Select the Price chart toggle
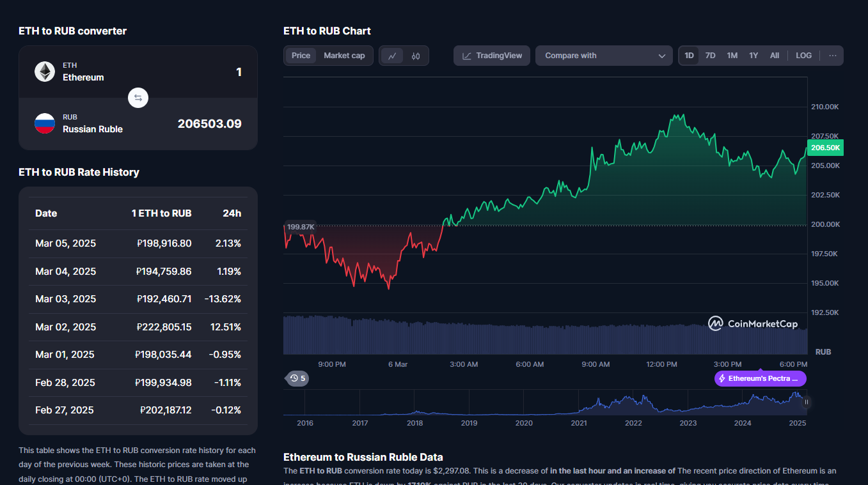Viewport: 868px width, 485px height. 301,56
